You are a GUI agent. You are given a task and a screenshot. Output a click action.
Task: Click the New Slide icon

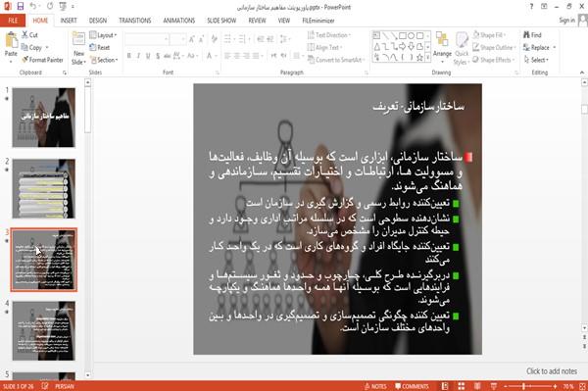(x=78, y=39)
